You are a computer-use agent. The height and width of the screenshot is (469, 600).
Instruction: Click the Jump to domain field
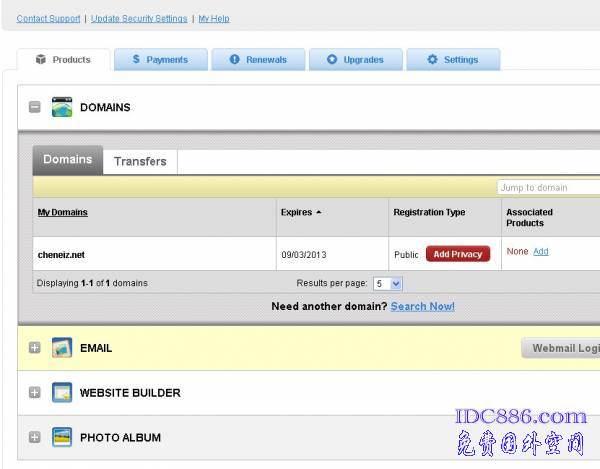(548, 188)
